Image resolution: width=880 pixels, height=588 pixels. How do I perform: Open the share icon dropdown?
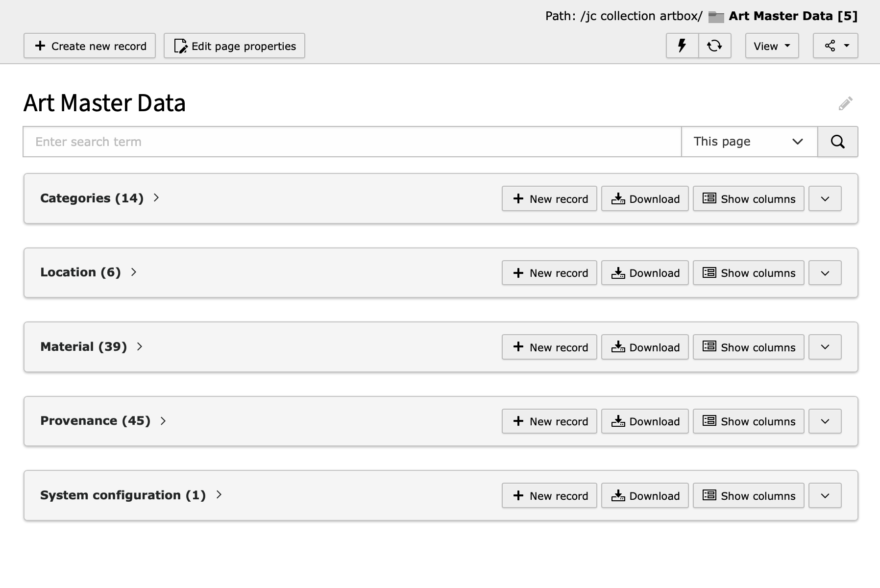(835, 46)
